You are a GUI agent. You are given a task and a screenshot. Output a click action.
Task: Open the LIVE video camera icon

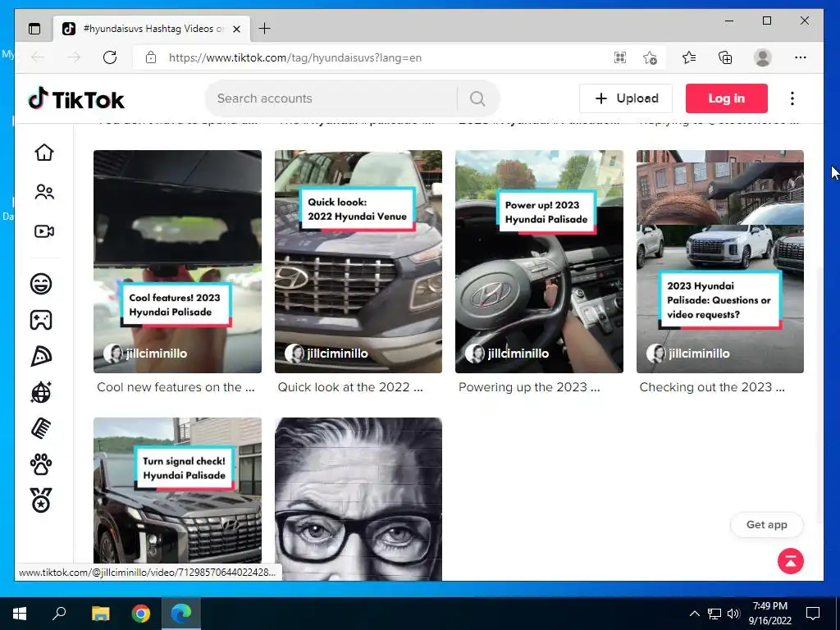[44, 231]
